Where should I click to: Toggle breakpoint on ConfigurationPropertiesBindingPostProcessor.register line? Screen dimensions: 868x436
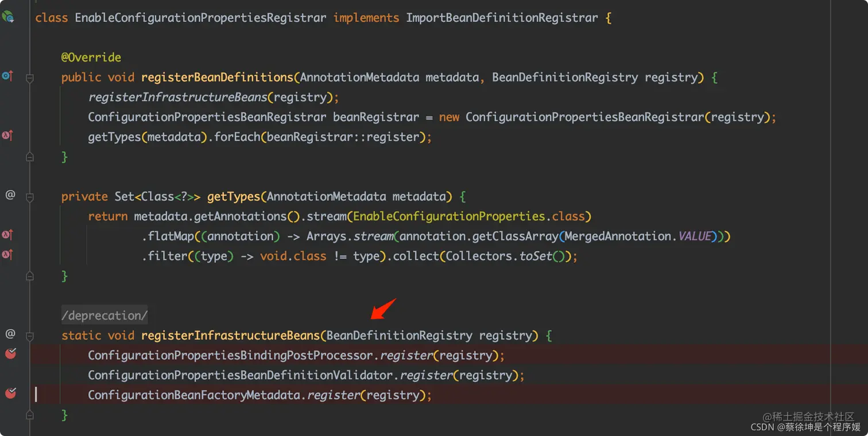(x=10, y=354)
